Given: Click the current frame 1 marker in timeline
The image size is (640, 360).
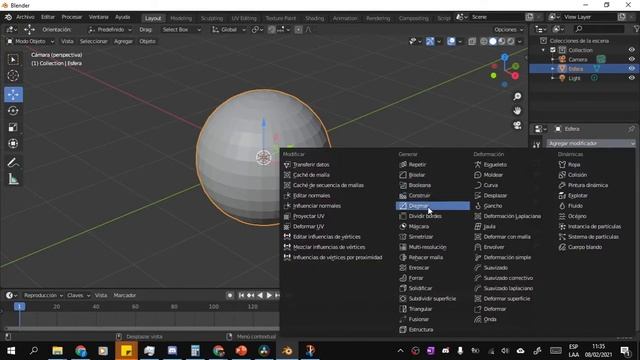Looking at the screenshot, I should click(19, 306).
